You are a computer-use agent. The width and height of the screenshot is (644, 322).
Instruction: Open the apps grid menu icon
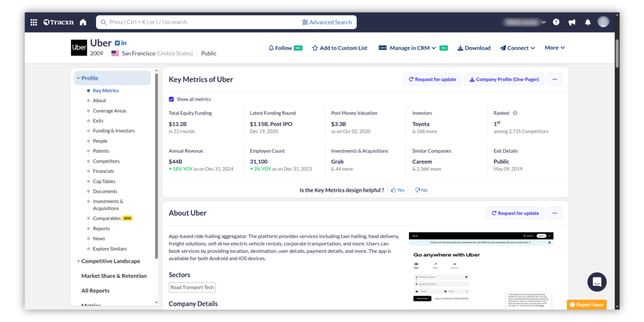(x=34, y=22)
